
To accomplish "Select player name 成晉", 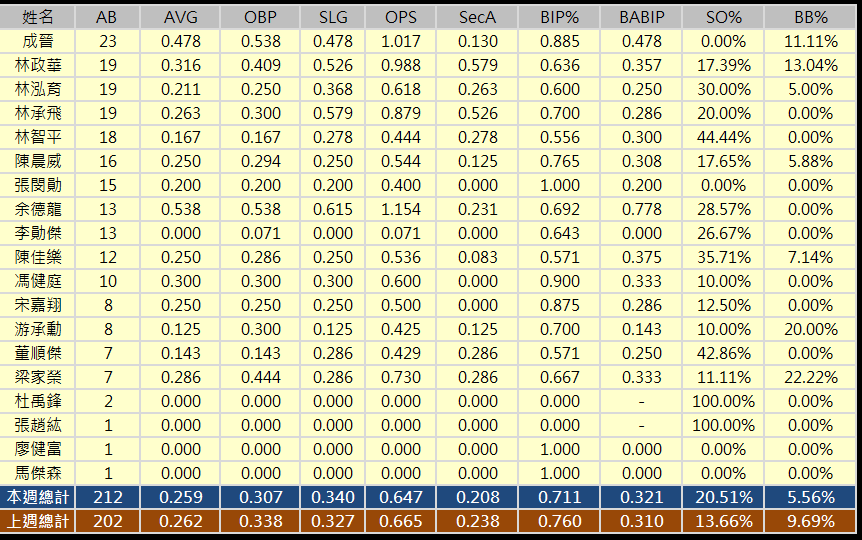I will pos(38,41).
